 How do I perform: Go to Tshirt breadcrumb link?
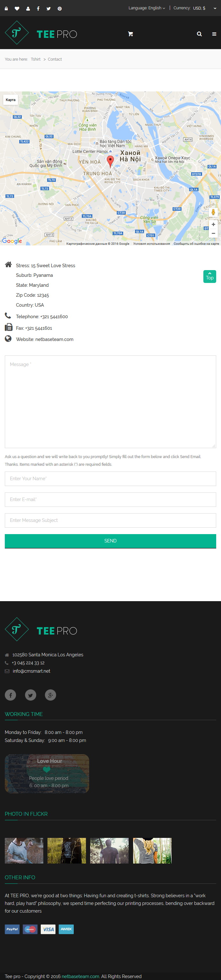click(36, 59)
